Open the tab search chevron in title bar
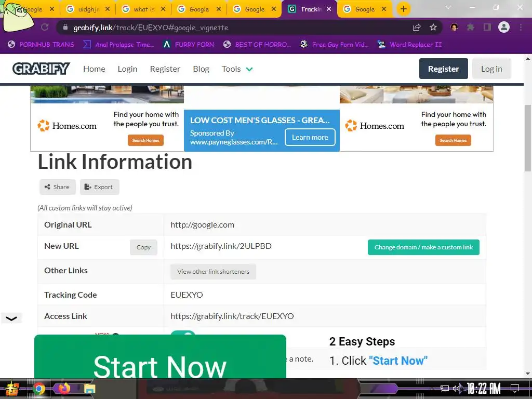Viewport: 532px width, 399px height. point(448,7)
